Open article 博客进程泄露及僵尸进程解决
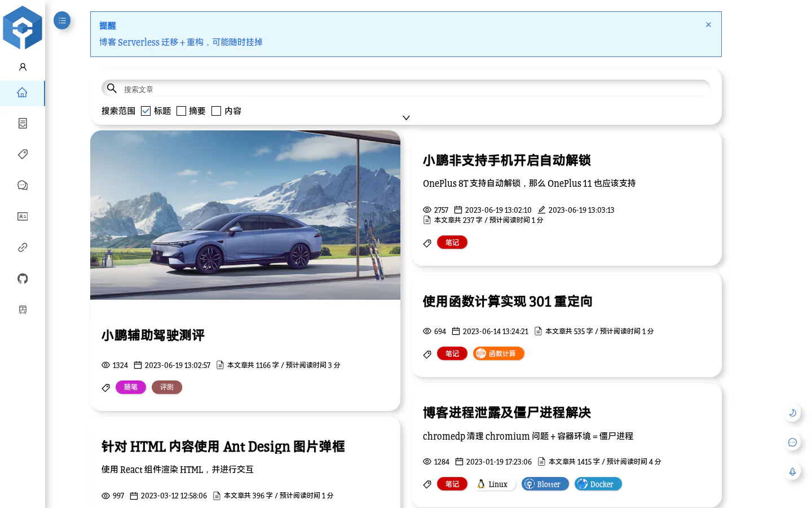 pyautogui.click(x=506, y=413)
